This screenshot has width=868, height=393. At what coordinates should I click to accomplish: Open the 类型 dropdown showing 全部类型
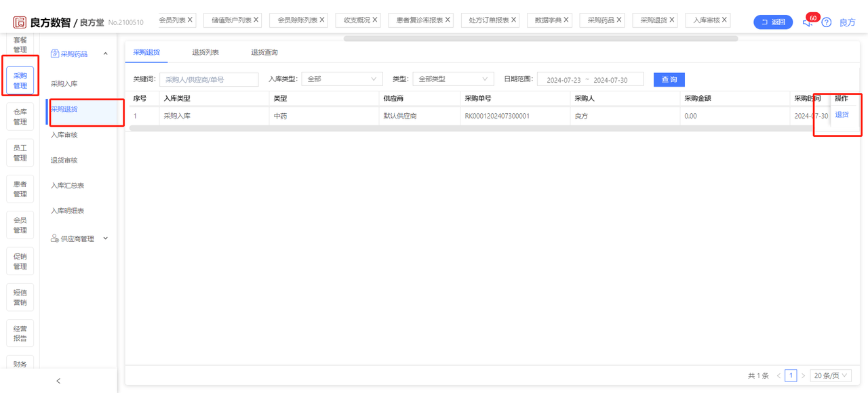click(454, 79)
